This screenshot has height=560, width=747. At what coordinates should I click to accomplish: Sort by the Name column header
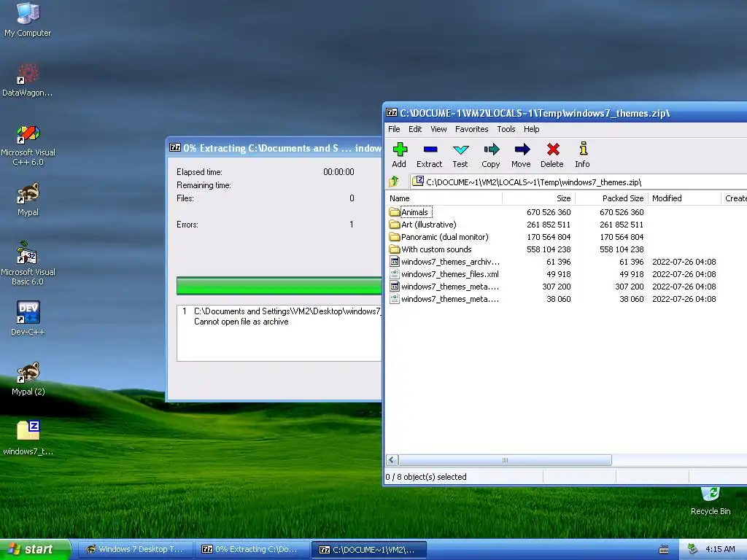444,198
